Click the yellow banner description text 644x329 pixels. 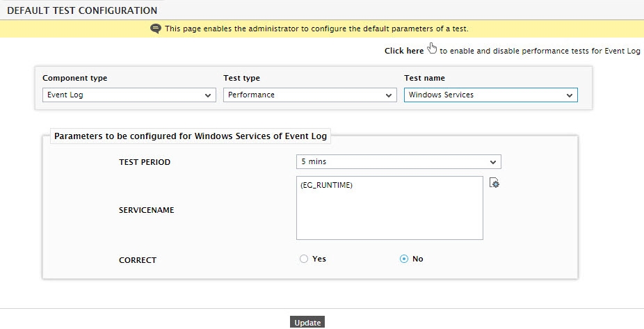pyautogui.click(x=316, y=29)
